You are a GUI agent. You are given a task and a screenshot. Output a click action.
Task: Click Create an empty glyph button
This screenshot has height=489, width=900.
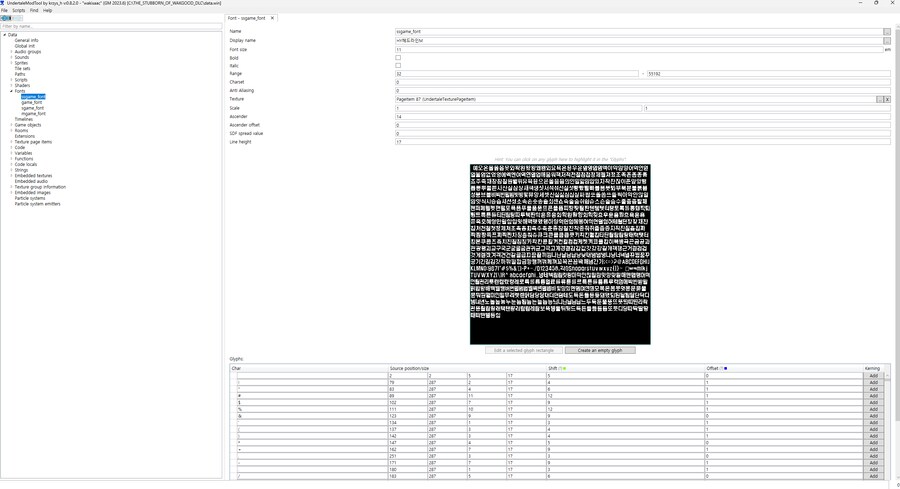600,350
